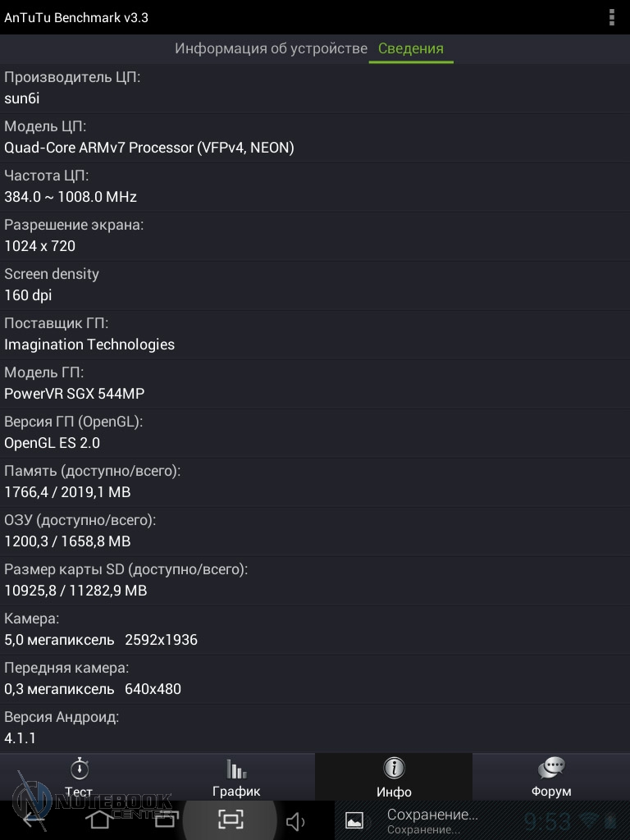Tap the AnTuTu Benchmark v3.3 title
Screen dimensions: 630x840
(x=76, y=17)
